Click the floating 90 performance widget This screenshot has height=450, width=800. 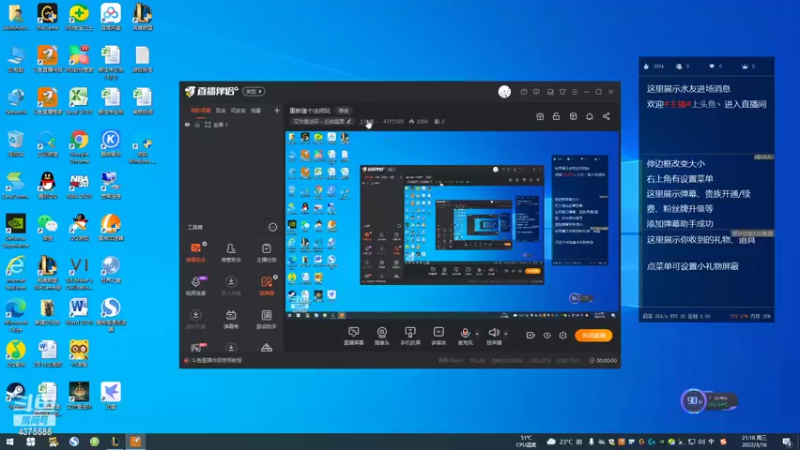(x=708, y=401)
